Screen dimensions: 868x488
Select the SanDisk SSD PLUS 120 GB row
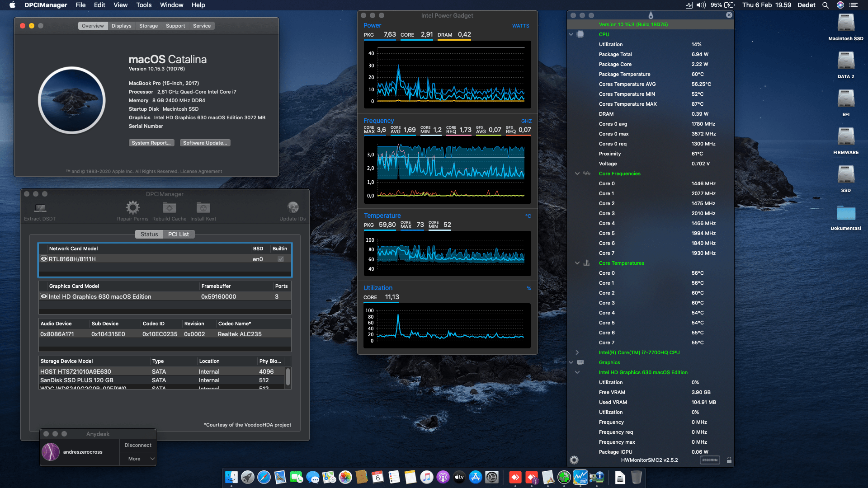[x=162, y=380]
